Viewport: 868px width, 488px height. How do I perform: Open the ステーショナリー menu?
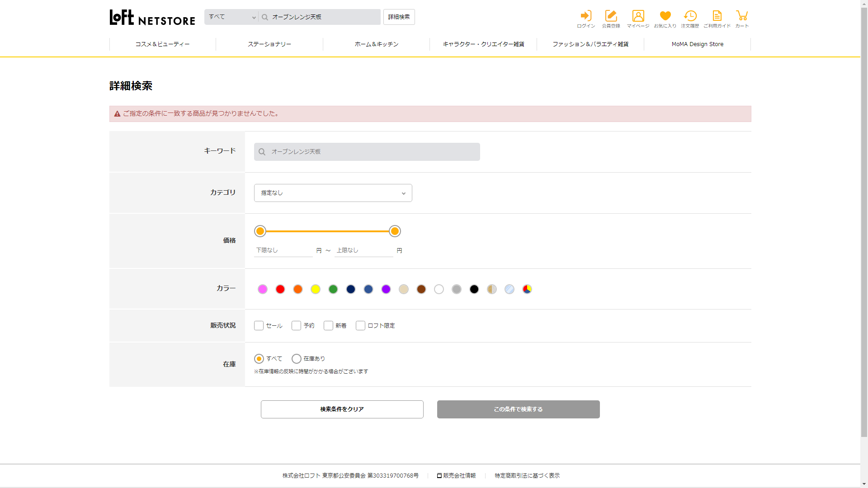point(269,44)
